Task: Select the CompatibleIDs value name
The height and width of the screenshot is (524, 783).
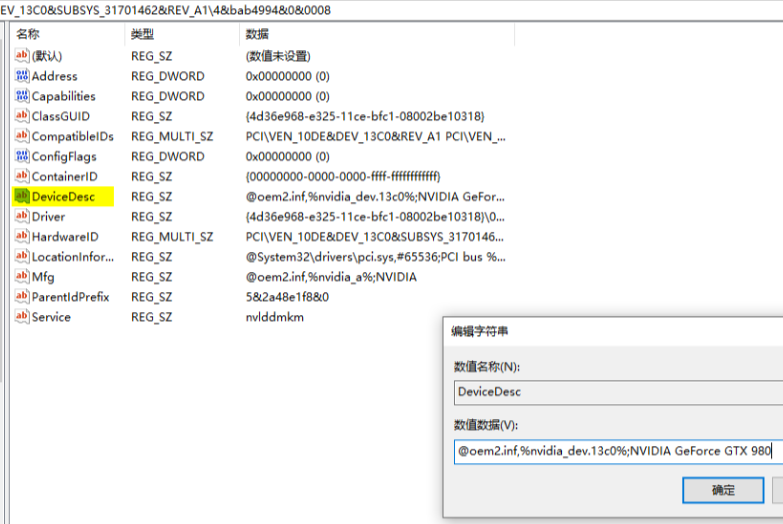Action: (72, 136)
